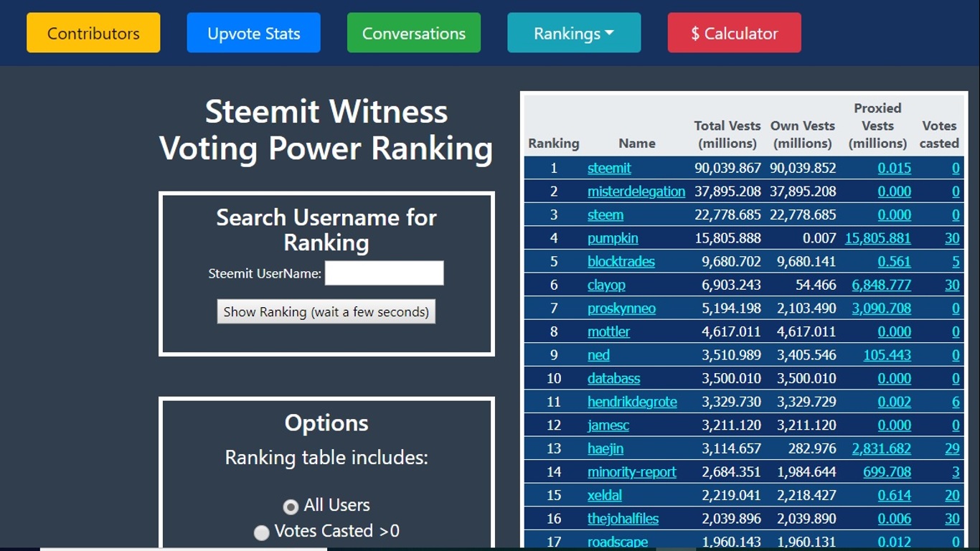Open the minority-report user link
Screen dimensions: 980x551
pos(632,472)
